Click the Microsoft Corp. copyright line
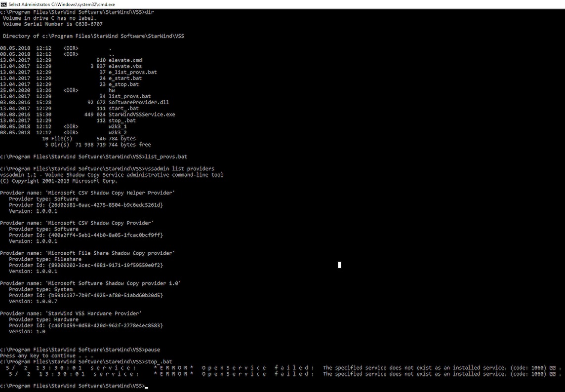The height and width of the screenshot is (392, 565). pyautogui.click(x=59, y=181)
